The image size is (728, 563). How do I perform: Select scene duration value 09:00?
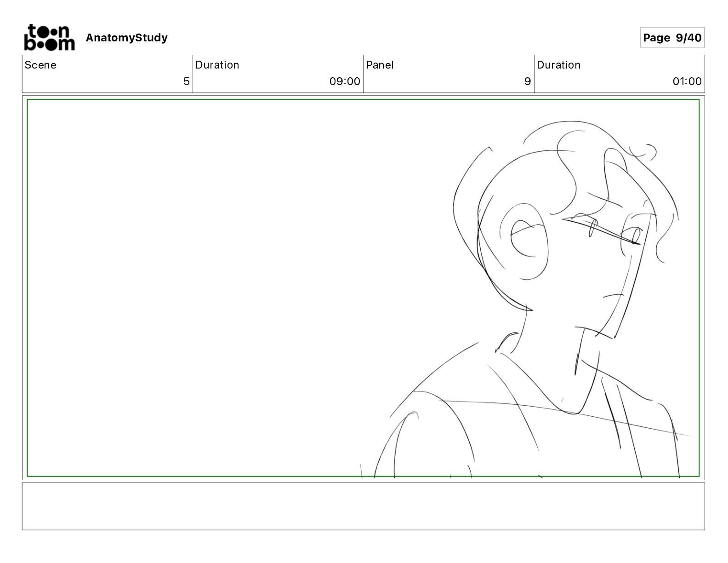coord(345,81)
